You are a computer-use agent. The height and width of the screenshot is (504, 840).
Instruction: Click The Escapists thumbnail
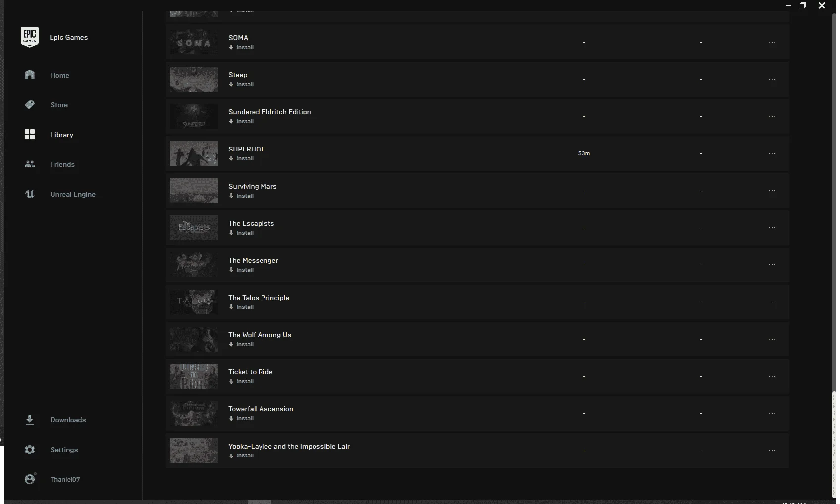[194, 228]
